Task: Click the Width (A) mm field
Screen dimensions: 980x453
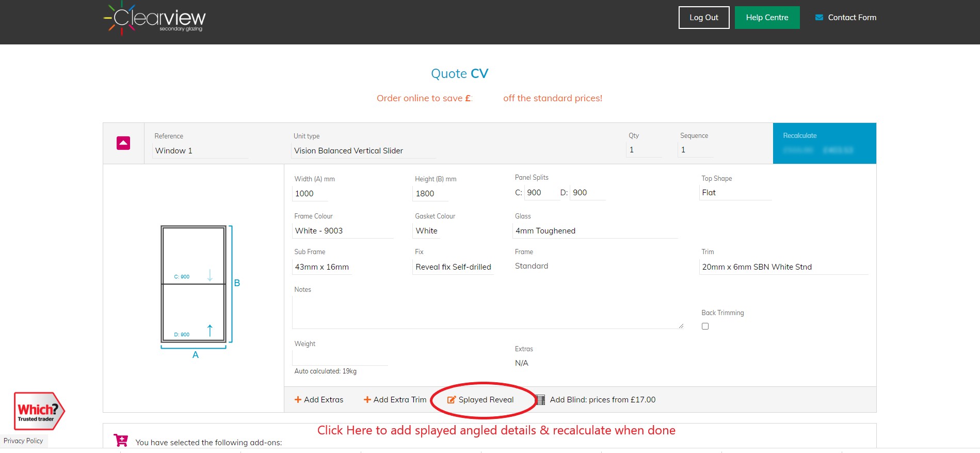Action: coord(310,194)
